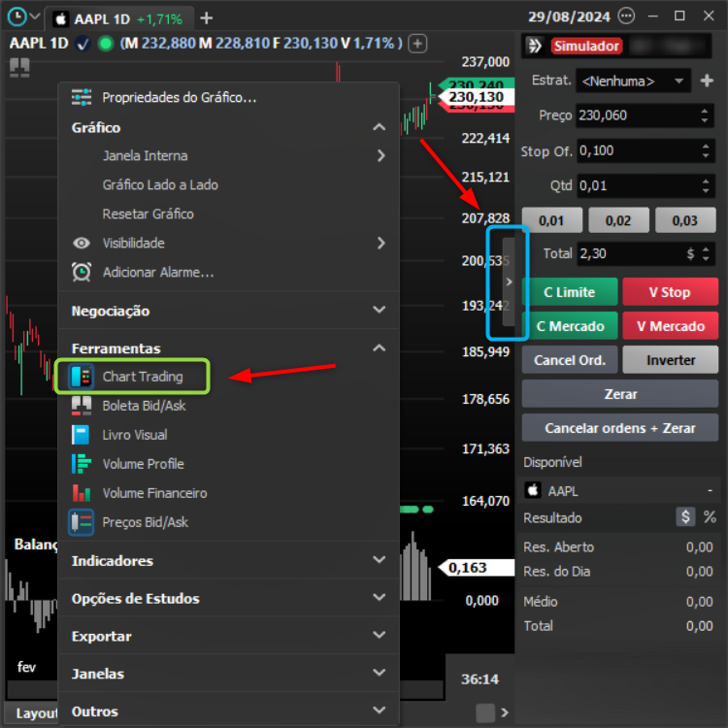Toggle result display to percent
Image resolution: width=728 pixels, height=728 pixels.
point(710,517)
